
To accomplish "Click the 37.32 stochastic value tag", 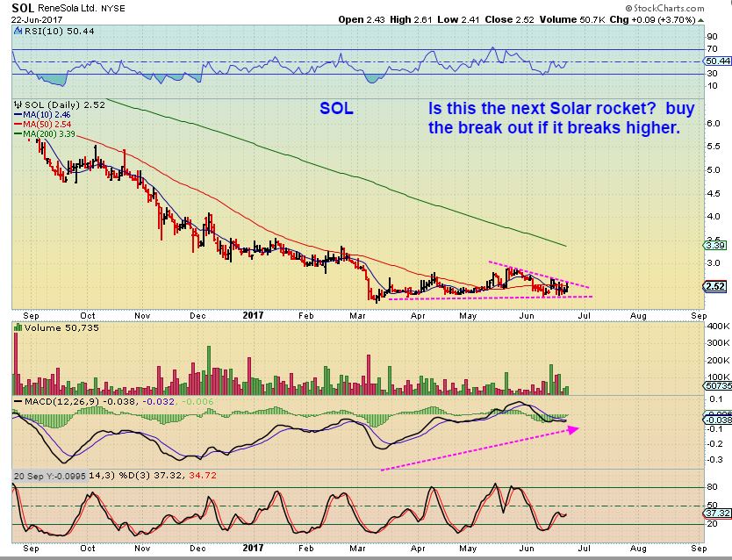I will [718, 513].
